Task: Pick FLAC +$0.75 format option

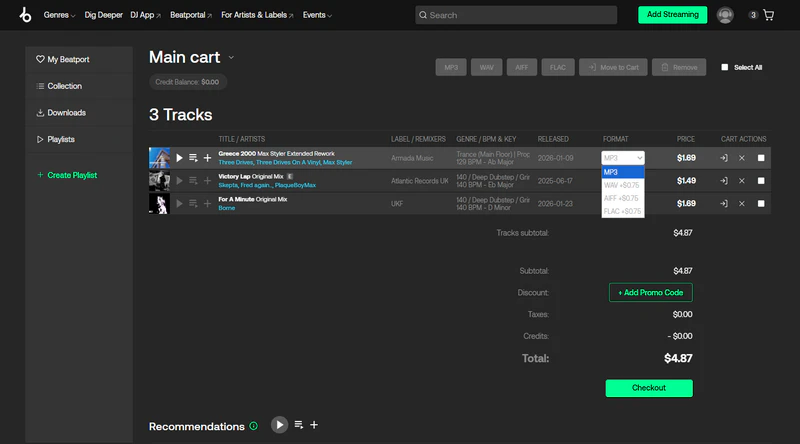Action: pyautogui.click(x=622, y=211)
